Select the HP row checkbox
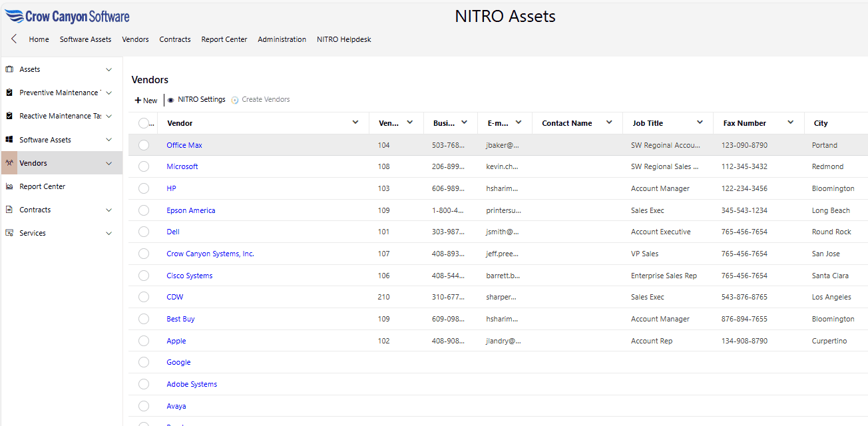This screenshot has height=426, width=868. tap(144, 188)
